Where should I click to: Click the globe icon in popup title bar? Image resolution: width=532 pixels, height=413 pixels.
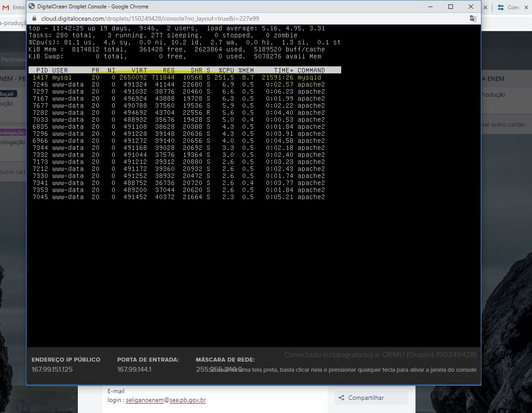coord(32,7)
